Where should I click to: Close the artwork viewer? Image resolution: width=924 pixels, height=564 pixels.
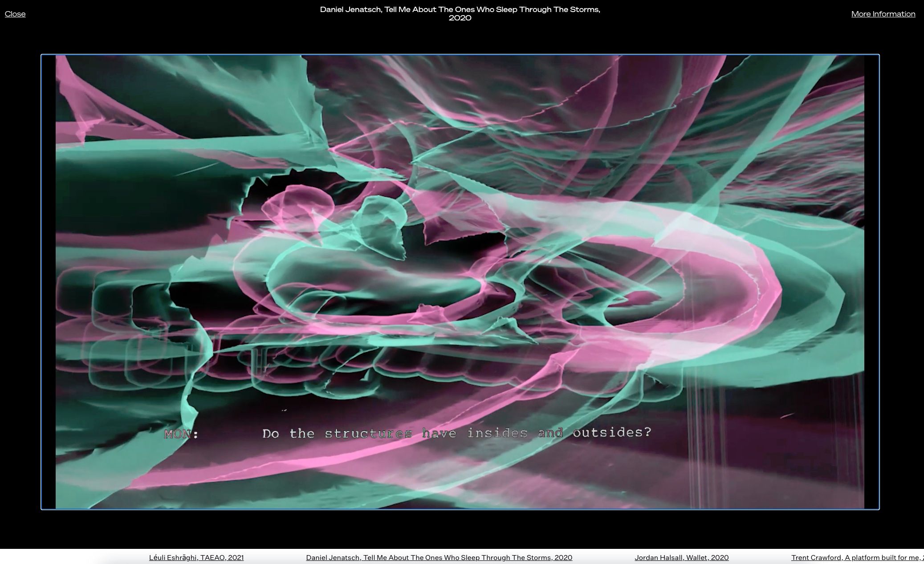click(x=15, y=14)
